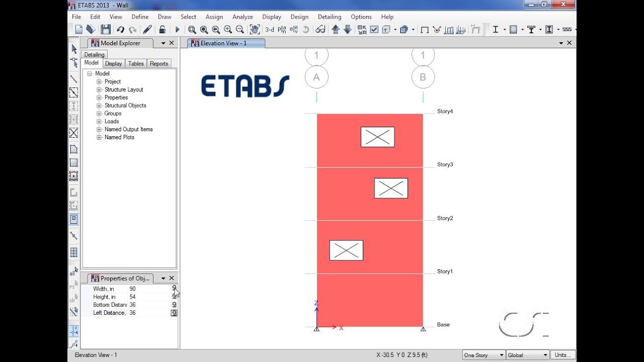Switch to the Display tab in Model Explorer

[114, 63]
